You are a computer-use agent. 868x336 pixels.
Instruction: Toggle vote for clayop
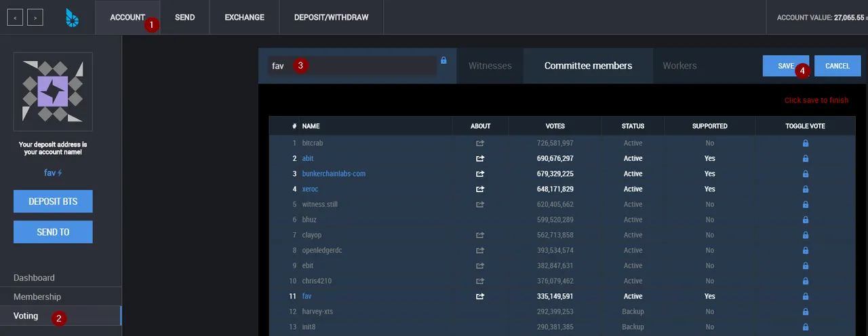point(806,235)
